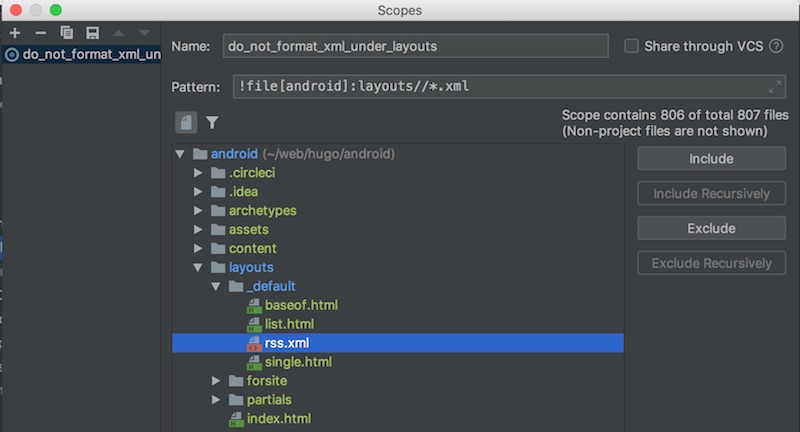Screen dimensions: 800x432
Task: Toggle the flatten packages file icon
Action: click(x=186, y=122)
